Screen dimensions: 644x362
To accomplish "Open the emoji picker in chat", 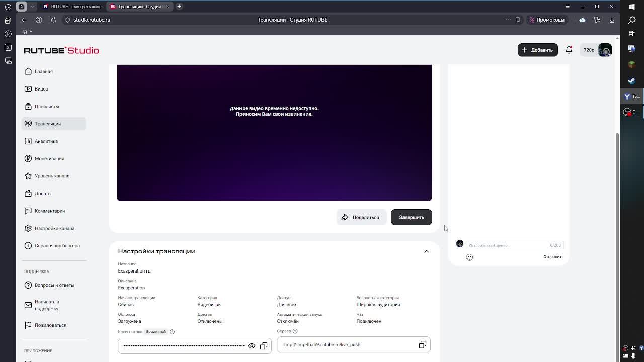I will click(x=469, y=257).
